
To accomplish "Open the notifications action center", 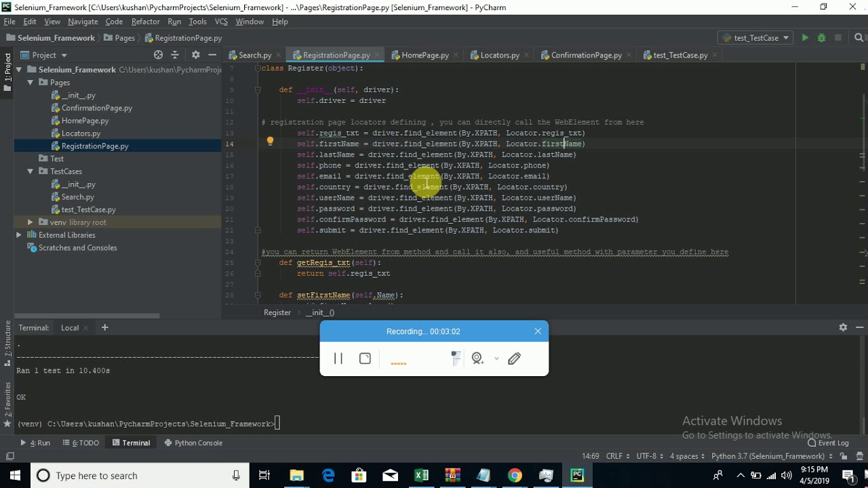I will 849,476.
